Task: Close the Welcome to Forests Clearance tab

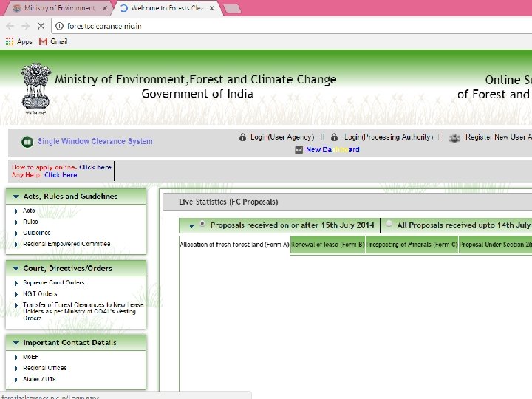Action: tap(212, 8)
